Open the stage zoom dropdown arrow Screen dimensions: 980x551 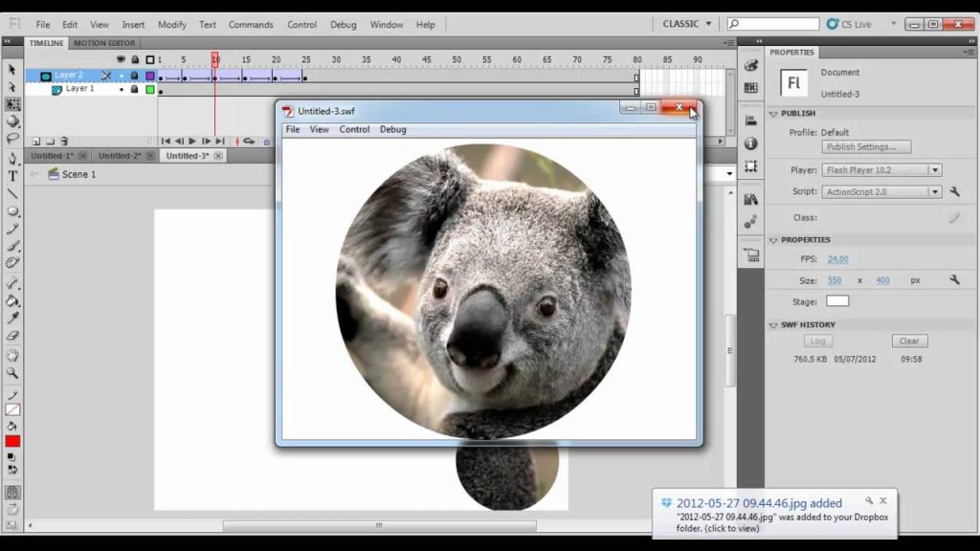[x=729, y=174]
